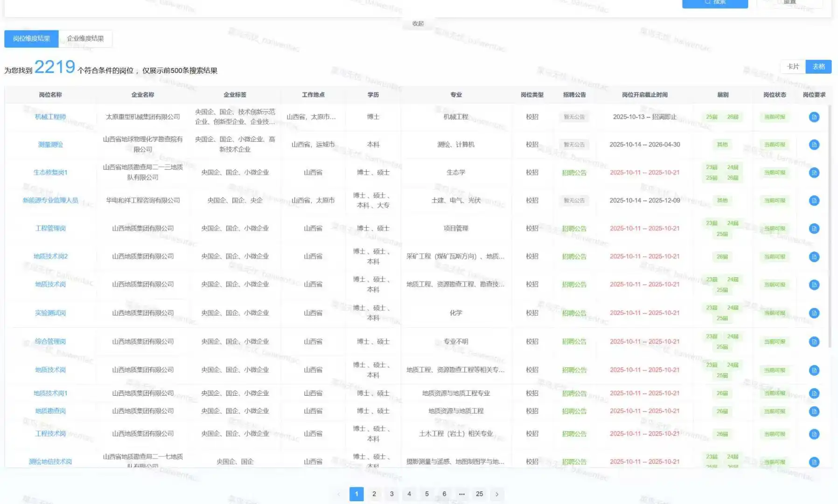
Task: Select the 企业标签 column header
Action: (x=235, y=95)
